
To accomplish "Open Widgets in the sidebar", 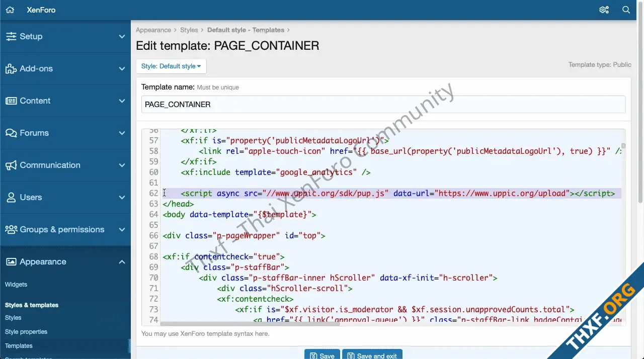I will click(x=16, y=285).
